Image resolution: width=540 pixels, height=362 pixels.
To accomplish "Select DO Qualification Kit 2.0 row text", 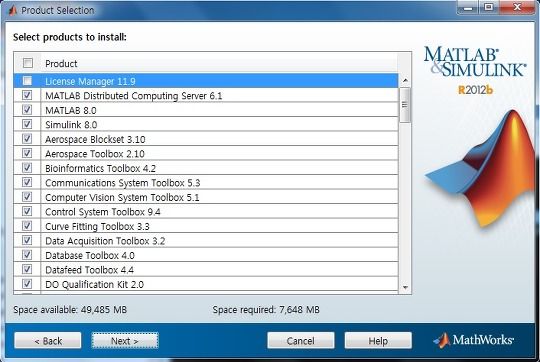I will click(x=94, y=285).
